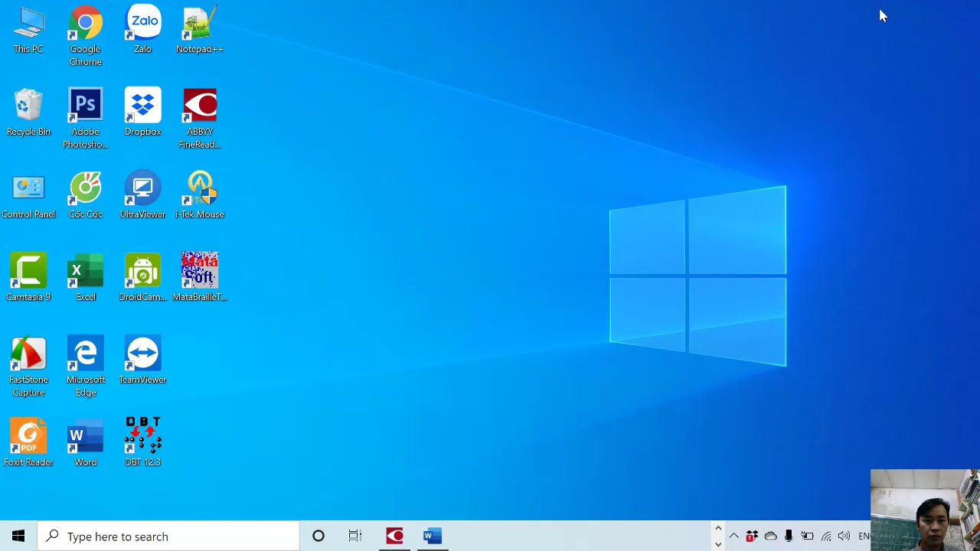The width and height of the screenshot is (980, 551).
Task: Select Camtasia 9 desktop icon
Action: pyautogui.click(x=28, y=279)
